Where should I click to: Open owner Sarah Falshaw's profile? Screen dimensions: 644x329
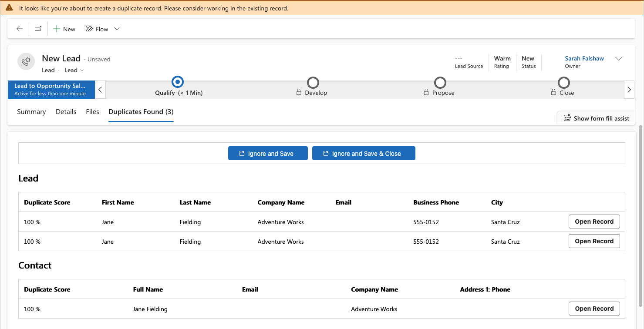pyautogui.click(x=584, y=58)
